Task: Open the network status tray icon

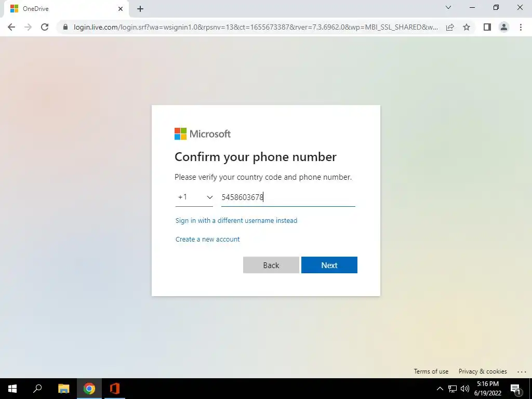Action: [x=453, y=389]
